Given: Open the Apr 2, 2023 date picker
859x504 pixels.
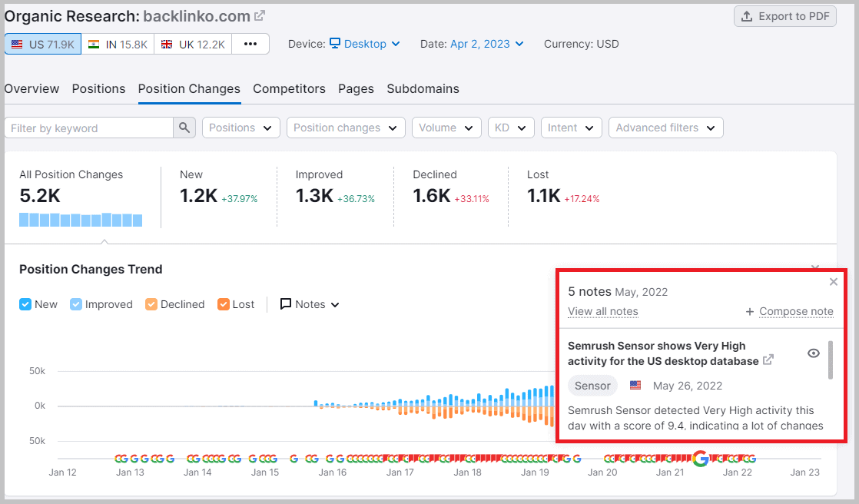Looking at the screenshot, I should click(486, 44).
